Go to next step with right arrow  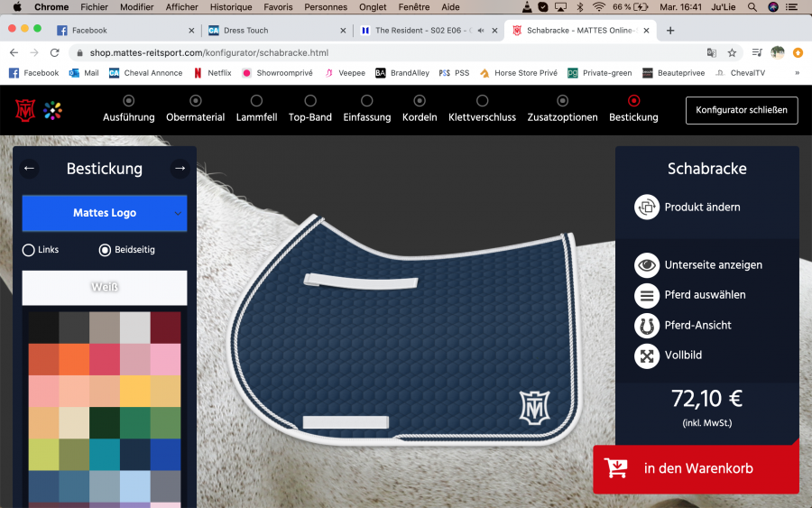point(180,168)
